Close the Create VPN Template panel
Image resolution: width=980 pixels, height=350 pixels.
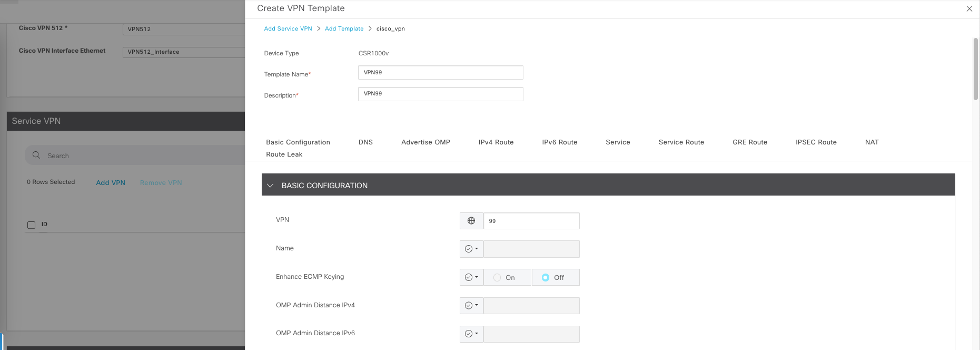[x=969, y=8]
